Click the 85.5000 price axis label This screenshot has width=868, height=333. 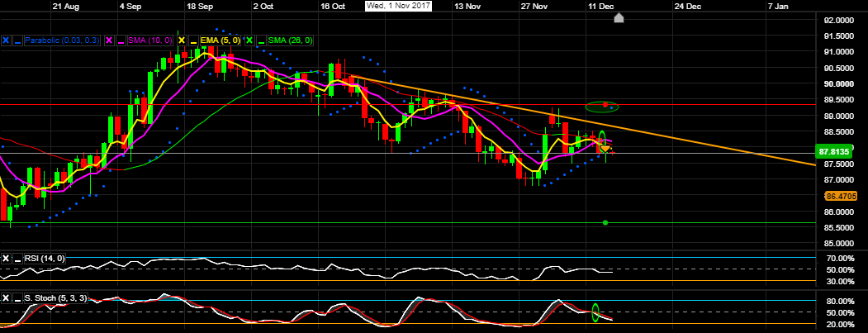pyautogui.click(x=838, y=228)
